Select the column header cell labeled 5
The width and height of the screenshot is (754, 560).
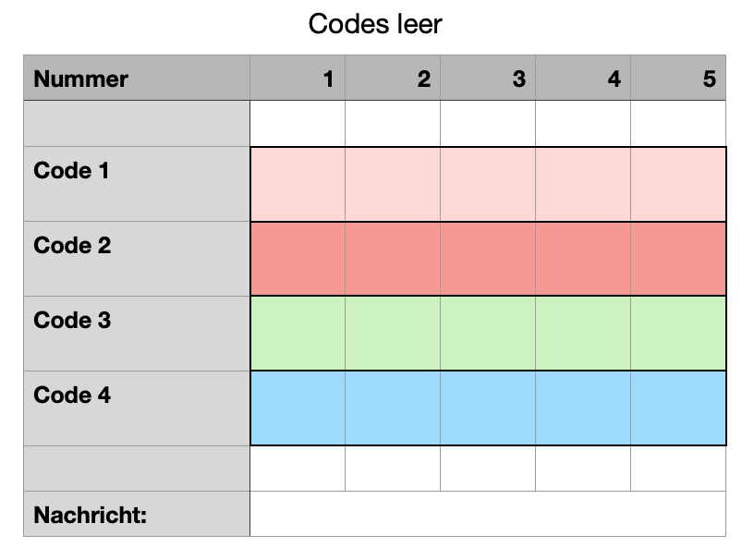tap(678, 79)
